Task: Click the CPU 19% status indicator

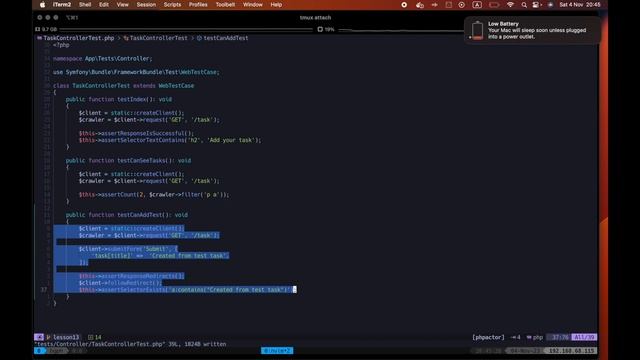Action: pyautogui.click(x=326, y=29)
